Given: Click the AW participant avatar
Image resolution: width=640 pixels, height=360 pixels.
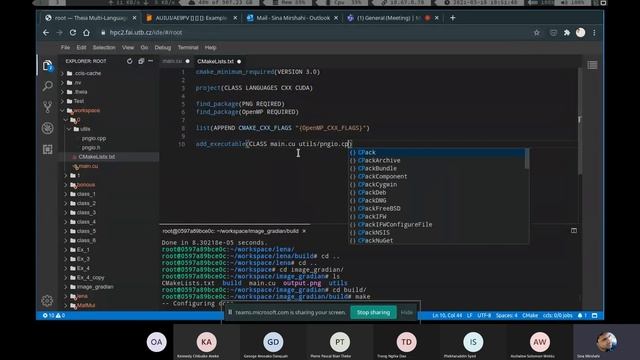Looking at the screenshot, I should pos(540,342).
